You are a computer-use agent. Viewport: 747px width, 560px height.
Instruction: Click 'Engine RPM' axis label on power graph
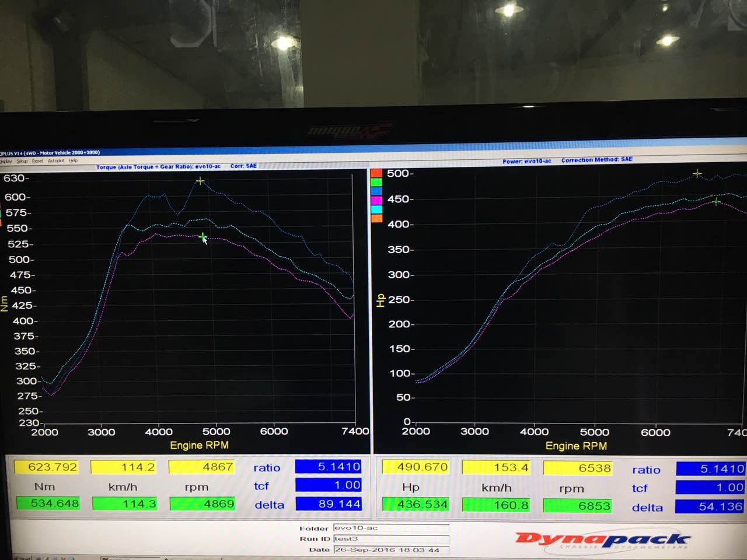[576, 446]
